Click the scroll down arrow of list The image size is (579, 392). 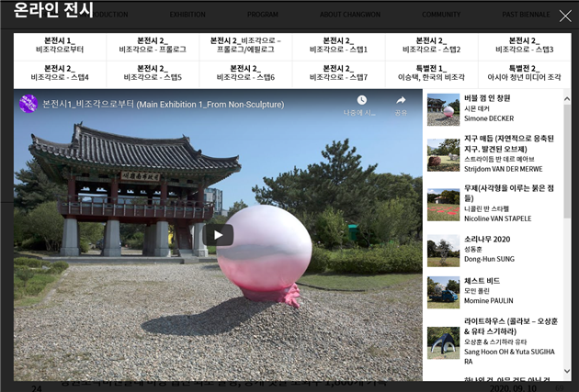(567, 371)
